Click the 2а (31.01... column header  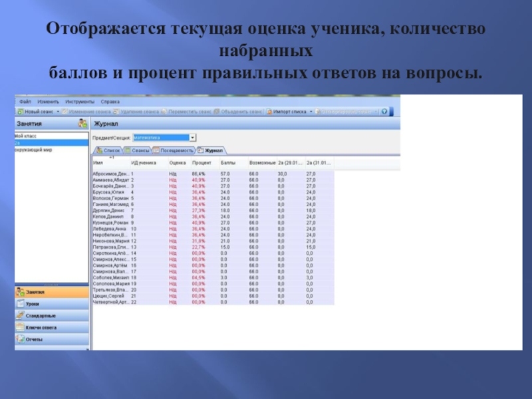pos(319,163)
